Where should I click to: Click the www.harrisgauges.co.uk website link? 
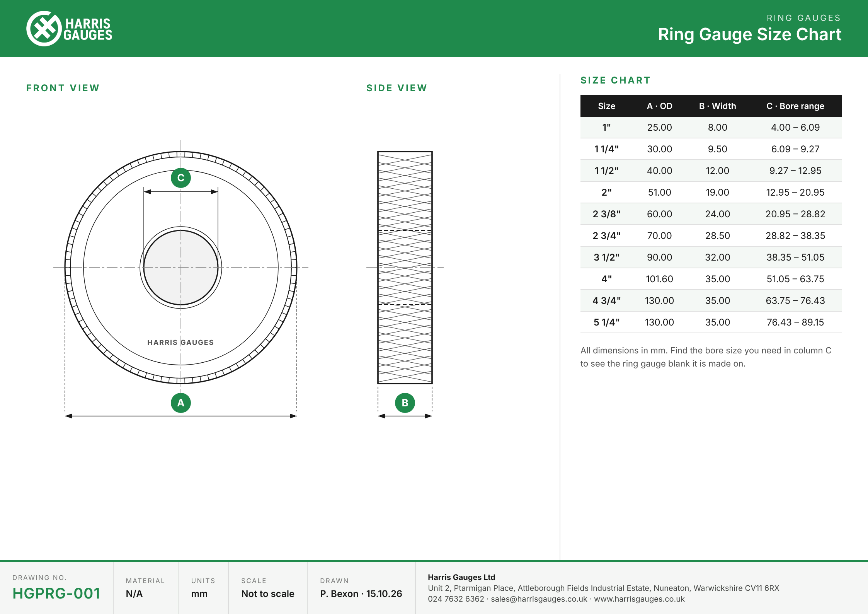click(640, 599)
